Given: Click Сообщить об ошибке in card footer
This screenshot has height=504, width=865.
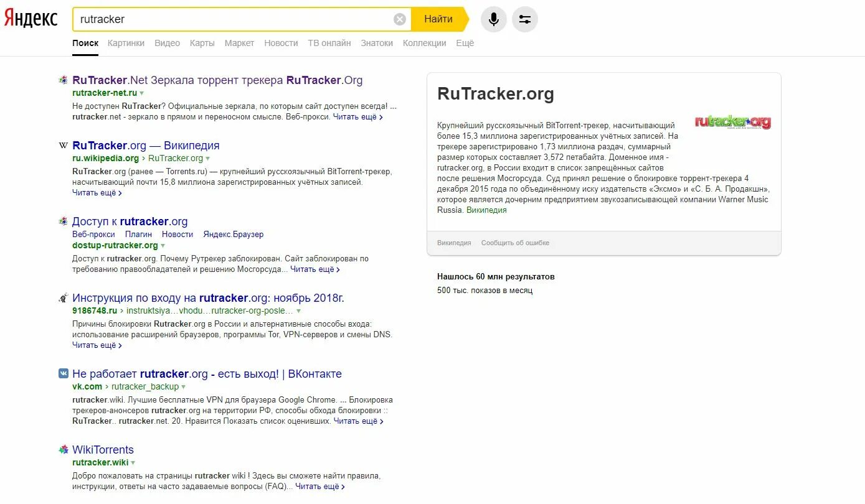Looking at the screenshot, I should (515, 243).
